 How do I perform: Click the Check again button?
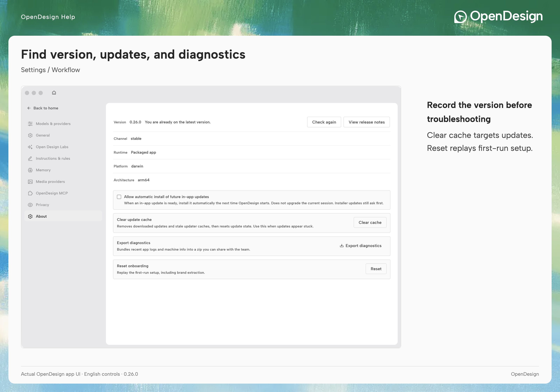click(324, 122)
